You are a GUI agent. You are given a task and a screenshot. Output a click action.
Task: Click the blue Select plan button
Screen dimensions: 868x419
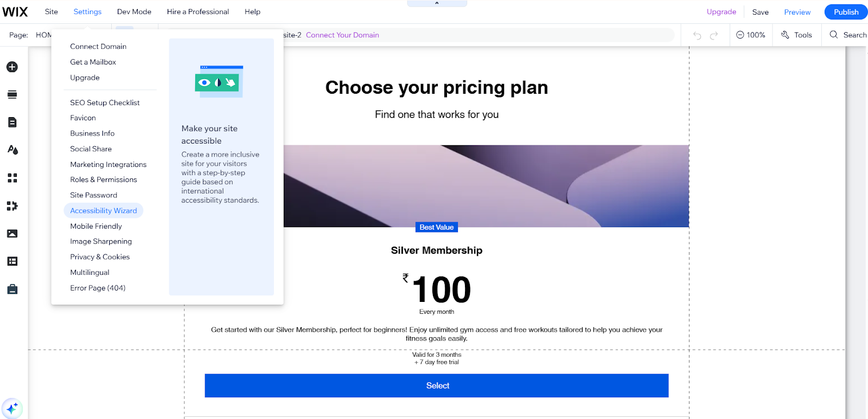pyautogui.click(x=437, y=385)
